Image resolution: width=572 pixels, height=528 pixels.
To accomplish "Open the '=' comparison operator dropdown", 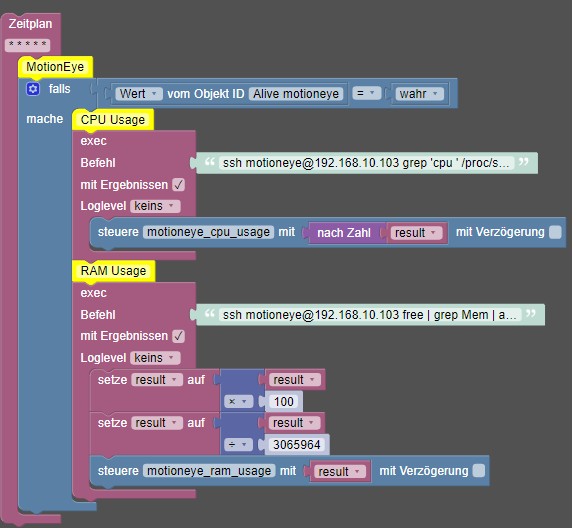I will tap(366, 93).
